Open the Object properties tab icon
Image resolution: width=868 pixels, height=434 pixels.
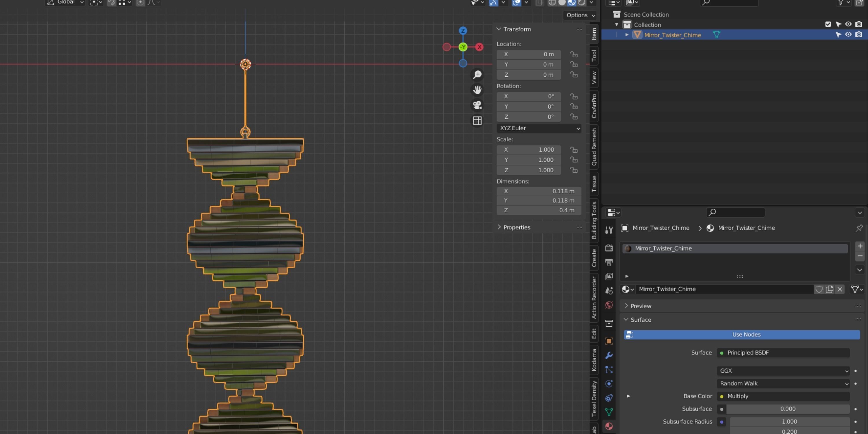pos(608,341)
